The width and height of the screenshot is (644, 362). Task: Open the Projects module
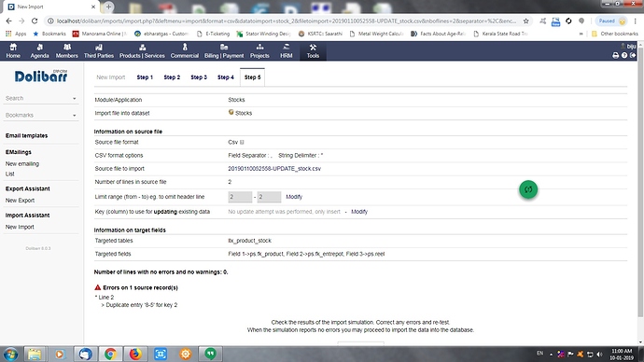(x=259, y=51)
